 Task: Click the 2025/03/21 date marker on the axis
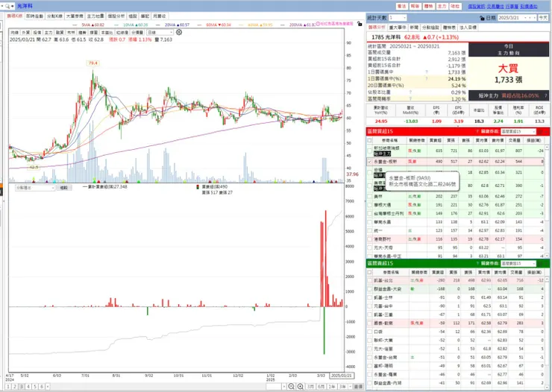tap(342, 376)
